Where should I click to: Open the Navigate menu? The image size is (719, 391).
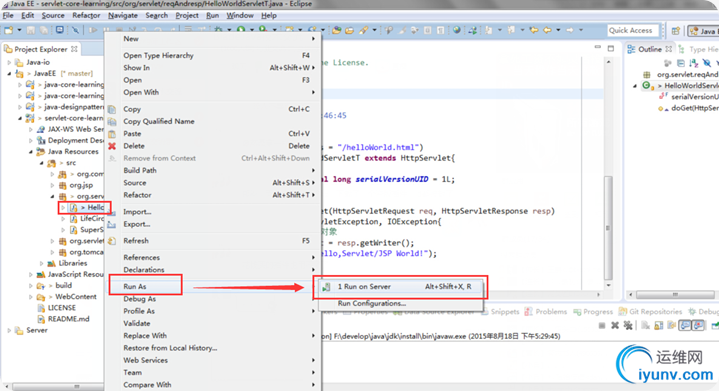(123, 15)
